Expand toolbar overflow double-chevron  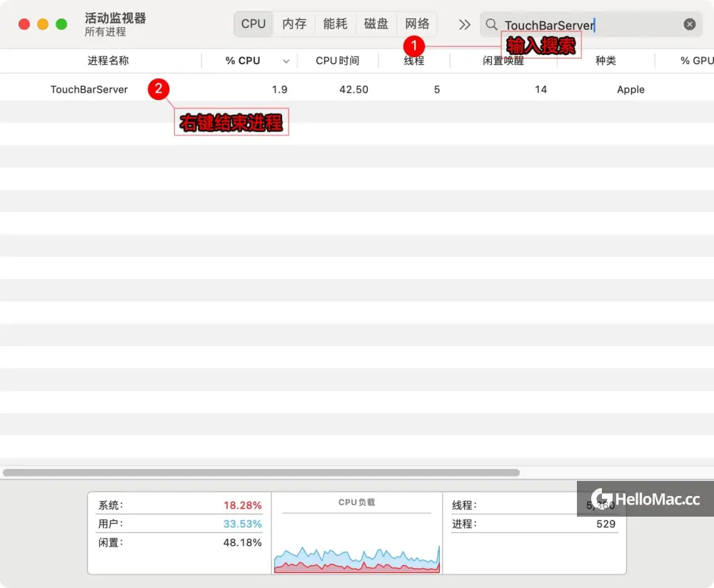[464, 24]
